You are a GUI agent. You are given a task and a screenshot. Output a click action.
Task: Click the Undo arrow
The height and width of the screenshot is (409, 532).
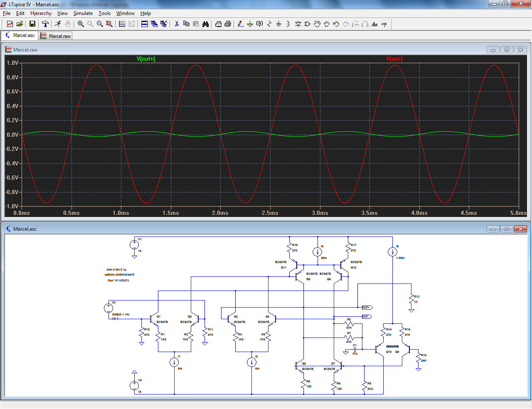tap(336, 24)
